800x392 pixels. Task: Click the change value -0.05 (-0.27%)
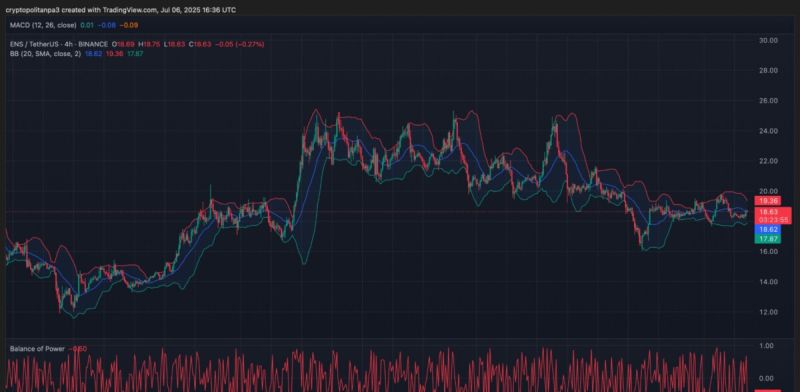point(239,44)
